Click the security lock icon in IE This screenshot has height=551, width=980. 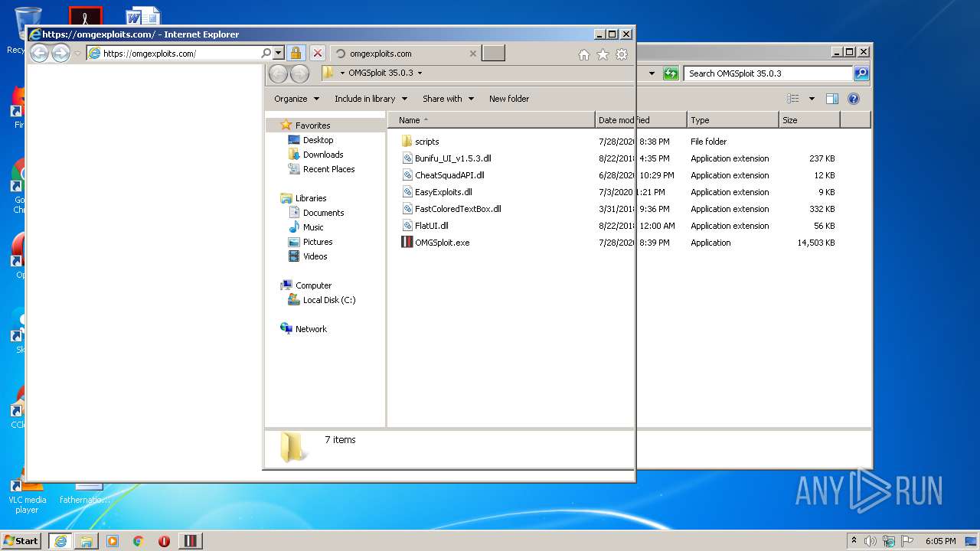pos(296,54)
